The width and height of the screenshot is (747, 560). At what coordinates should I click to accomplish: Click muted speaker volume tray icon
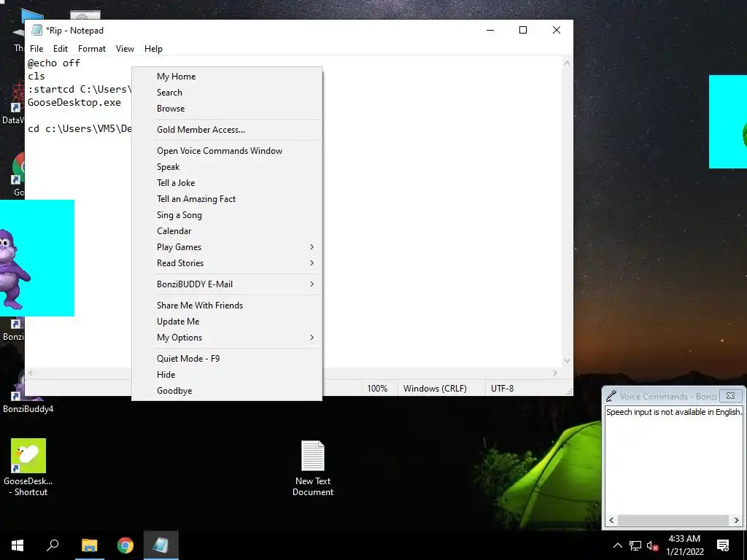coord(652,545)
